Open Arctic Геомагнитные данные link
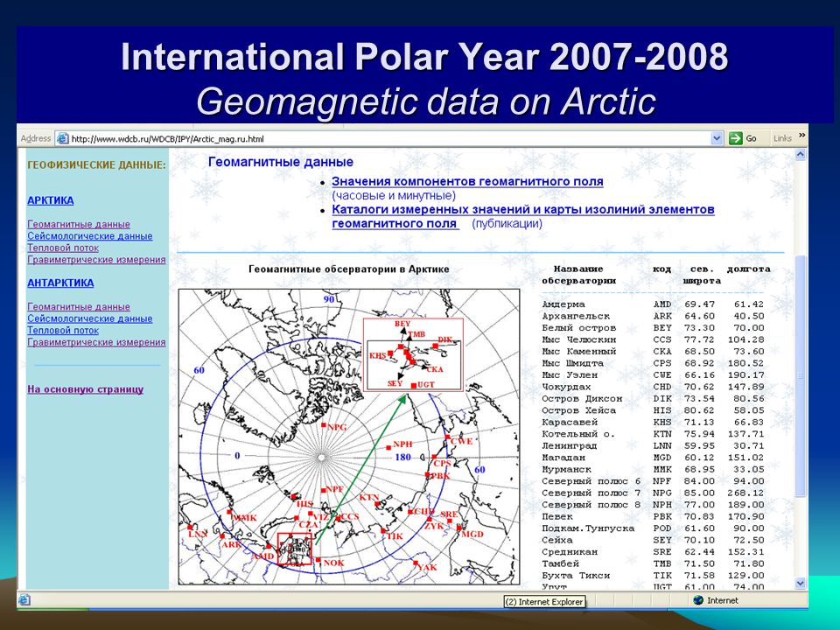 (x=79, y=224)
